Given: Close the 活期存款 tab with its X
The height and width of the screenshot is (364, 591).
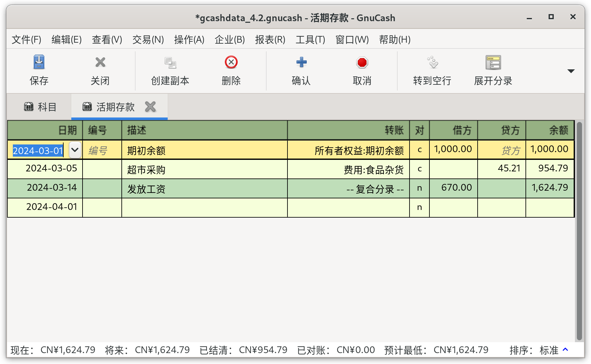Looking at the screenshot, I should [x=150, y=107].
